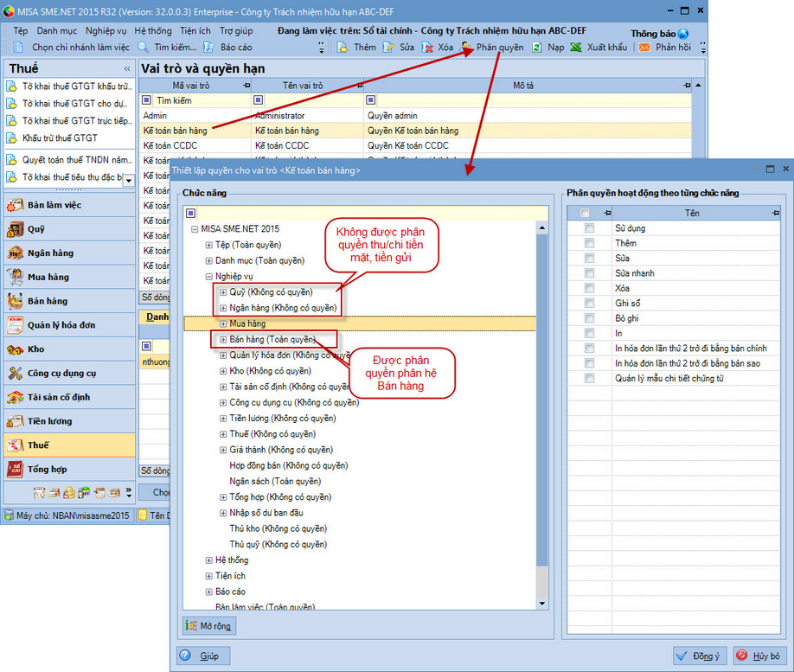Expand the Ngân hàng (Không có quyền) node
Viewport: 794px width, 672px height.
pyautogui.click(x=223, y=308)
